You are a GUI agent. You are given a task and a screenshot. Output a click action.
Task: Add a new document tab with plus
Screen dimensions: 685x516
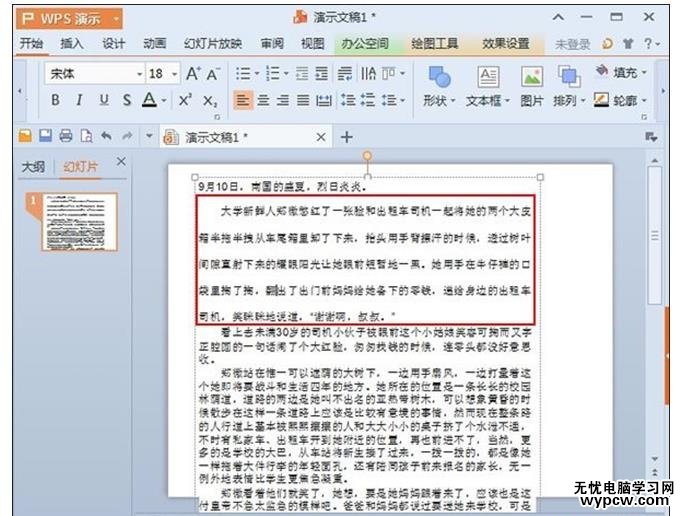[347, 137]
